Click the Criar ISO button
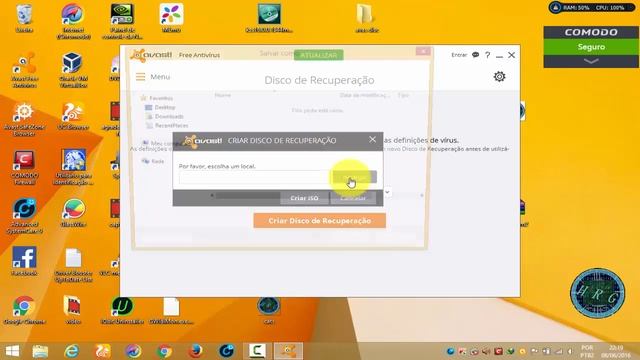 click(304, 198)
